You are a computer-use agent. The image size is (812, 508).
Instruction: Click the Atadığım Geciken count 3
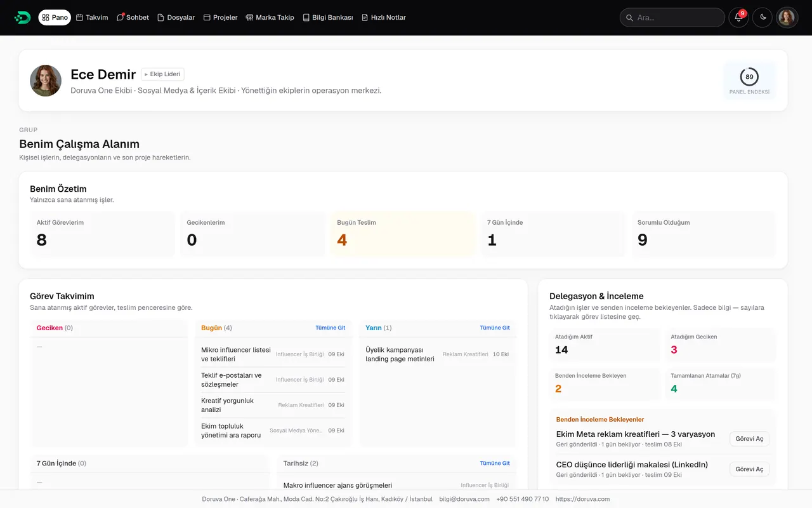point(674,350)
